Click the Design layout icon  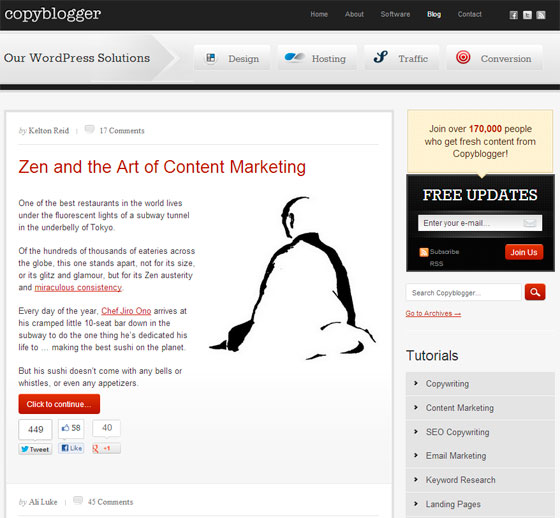click(x=211, y=58)
